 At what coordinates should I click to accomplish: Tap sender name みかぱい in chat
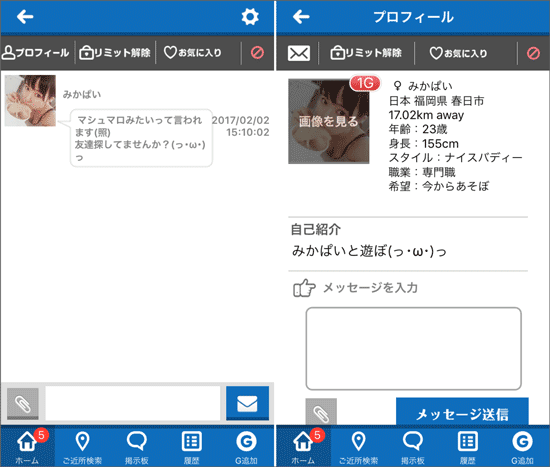click(82, 94)
